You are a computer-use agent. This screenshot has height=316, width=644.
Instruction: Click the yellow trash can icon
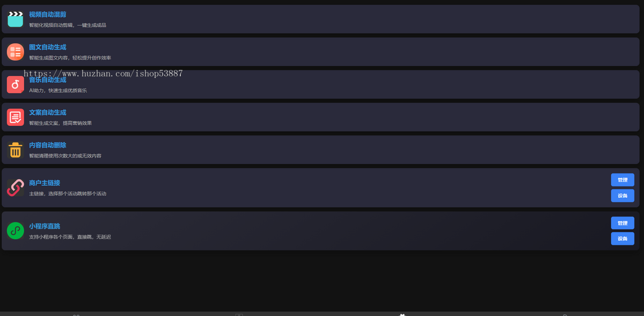[15, 150]
